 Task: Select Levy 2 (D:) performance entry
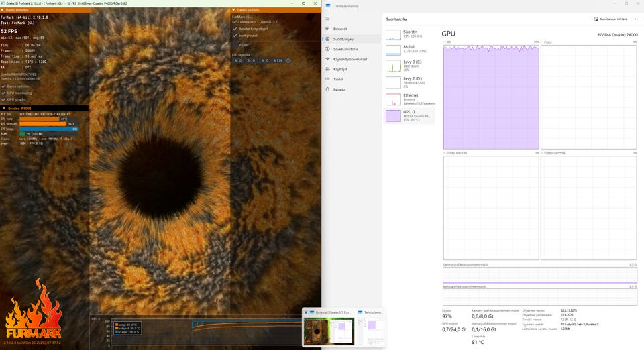coord(409,82)
